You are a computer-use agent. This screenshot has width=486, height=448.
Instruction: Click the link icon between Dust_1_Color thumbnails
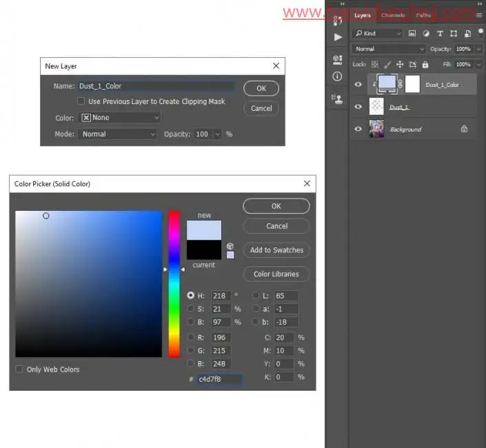click(400, 83)
